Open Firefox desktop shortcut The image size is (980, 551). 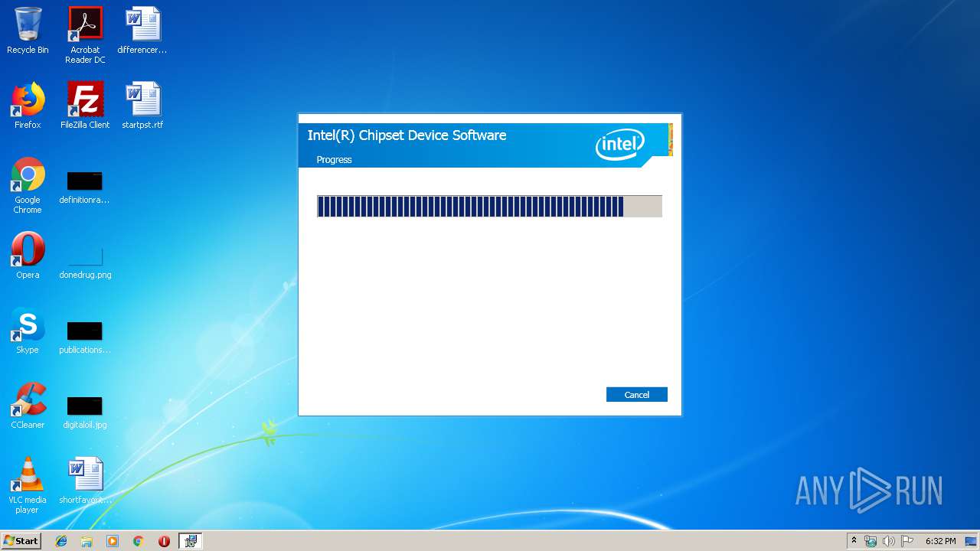click(28, 106)
